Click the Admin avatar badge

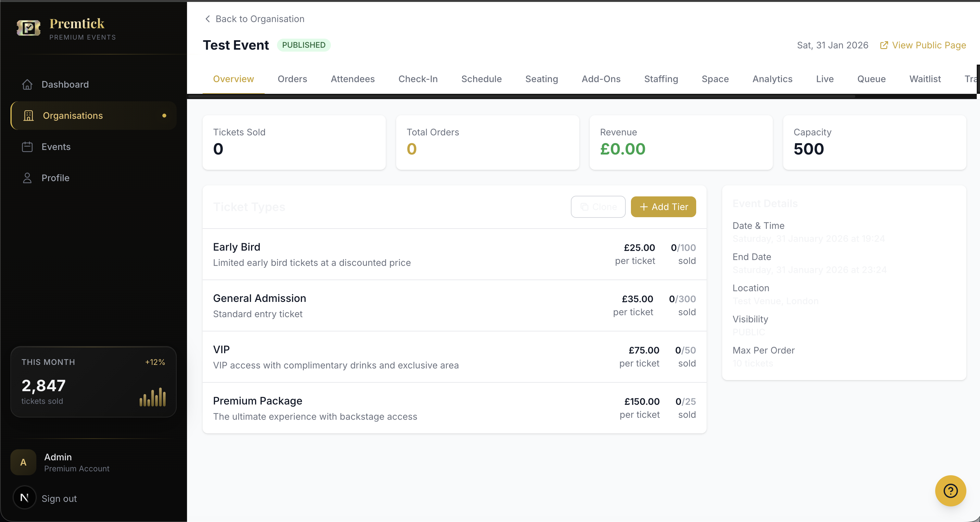(x=23, y=462)
